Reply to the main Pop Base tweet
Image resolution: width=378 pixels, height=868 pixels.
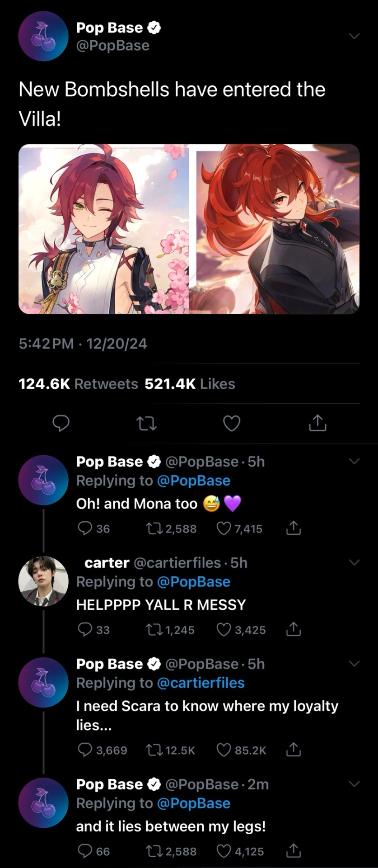point(61,423)
